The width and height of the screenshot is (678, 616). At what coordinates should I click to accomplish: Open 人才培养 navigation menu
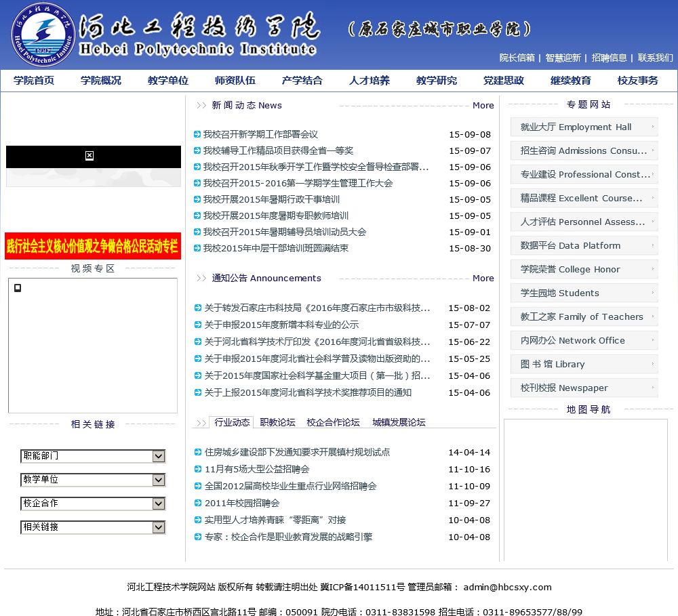point(370,81)
